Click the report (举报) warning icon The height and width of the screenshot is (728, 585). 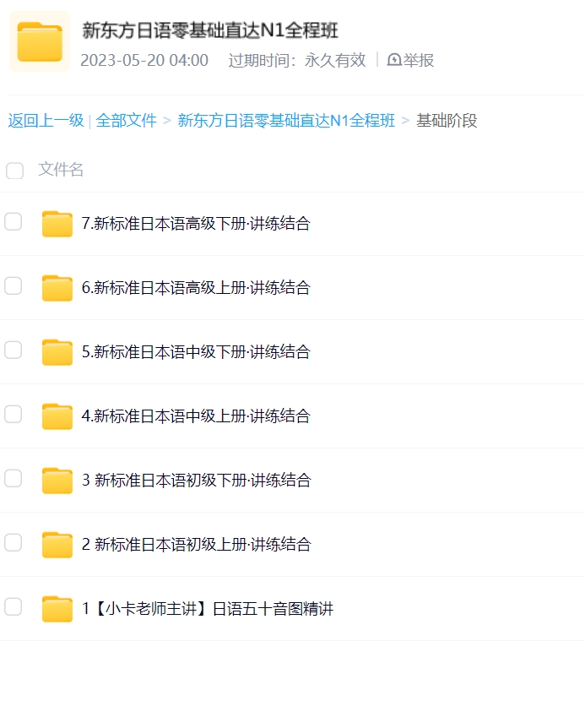coord(394,60)
